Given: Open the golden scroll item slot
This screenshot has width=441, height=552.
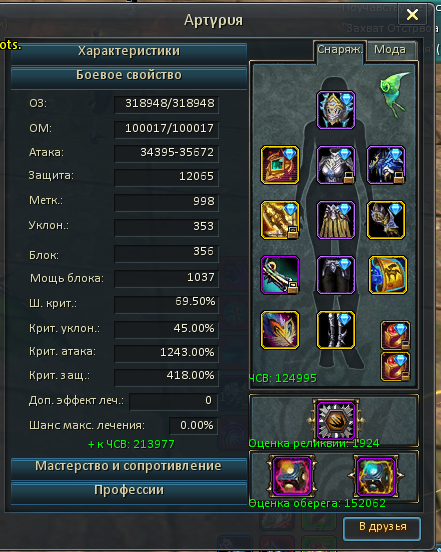Looking at the screenshot, I should click(388, 275).
